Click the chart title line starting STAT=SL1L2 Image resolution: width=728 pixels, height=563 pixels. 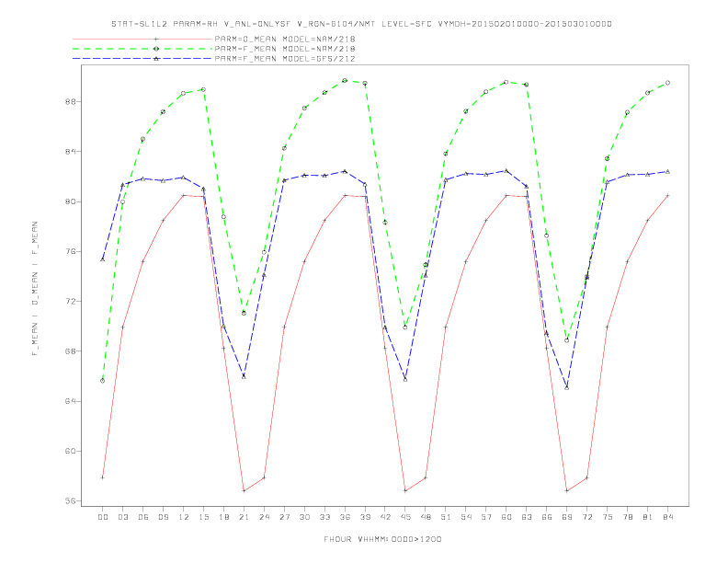point(361,24)
